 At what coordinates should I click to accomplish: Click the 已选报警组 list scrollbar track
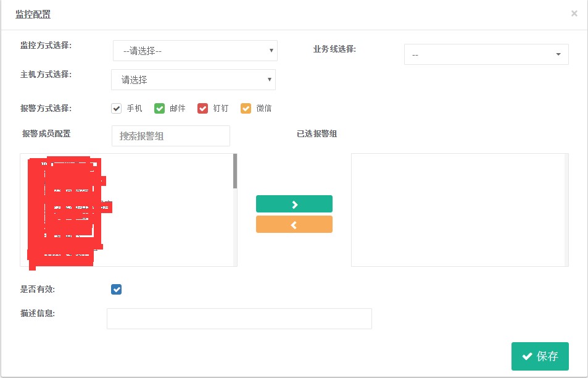pos(566,210)
